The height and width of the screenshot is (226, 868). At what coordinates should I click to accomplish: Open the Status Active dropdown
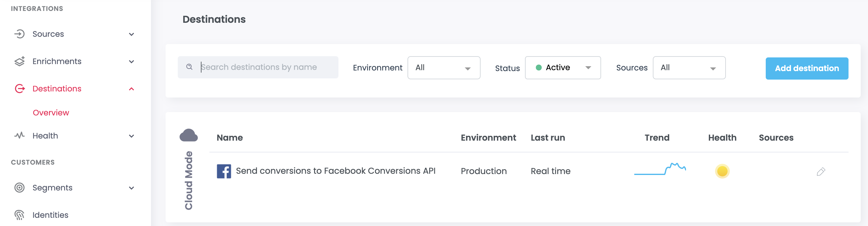pyautogui.click(x=563, y=68)
